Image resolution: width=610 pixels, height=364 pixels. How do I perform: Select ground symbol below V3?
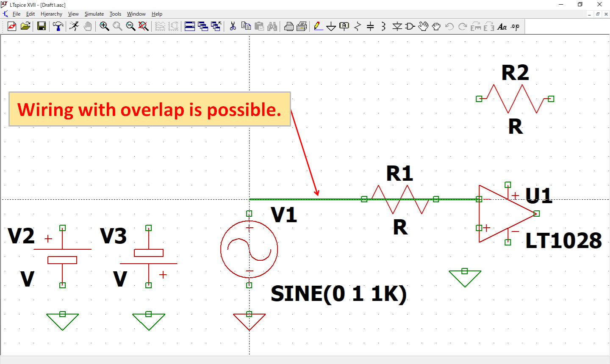tap(148, 321)
